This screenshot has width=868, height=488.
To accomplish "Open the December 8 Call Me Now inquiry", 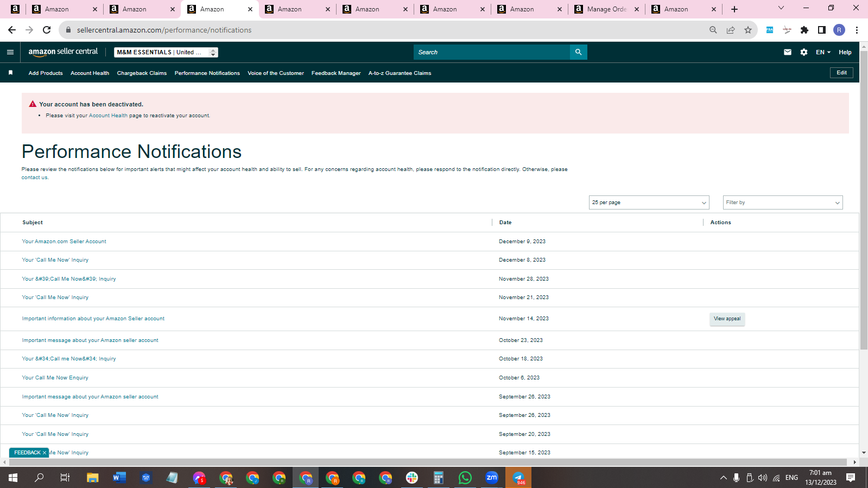I will click(x=55, y=260).
